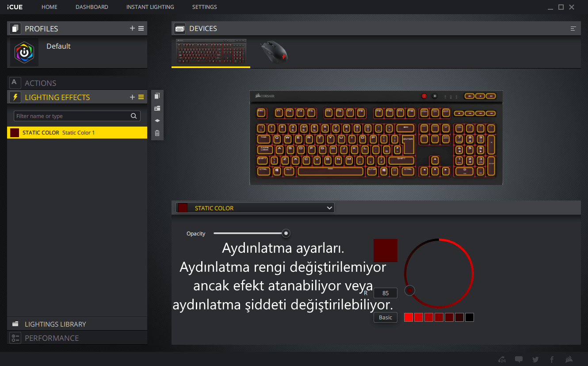Click the Backspace key on keyboard preview
Viewport: 588px width, 366px height.
pyautogui.click(x=405, y=128)
